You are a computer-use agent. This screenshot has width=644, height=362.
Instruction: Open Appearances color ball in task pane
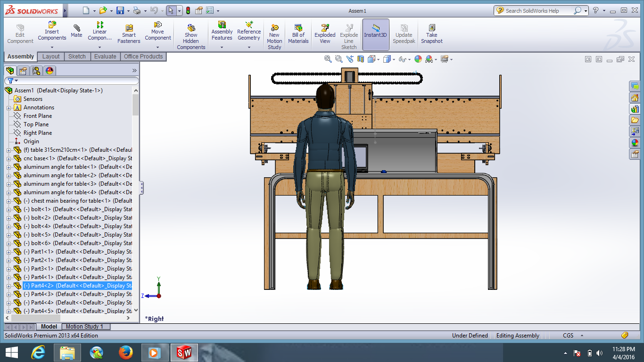(x=635, y=142)
